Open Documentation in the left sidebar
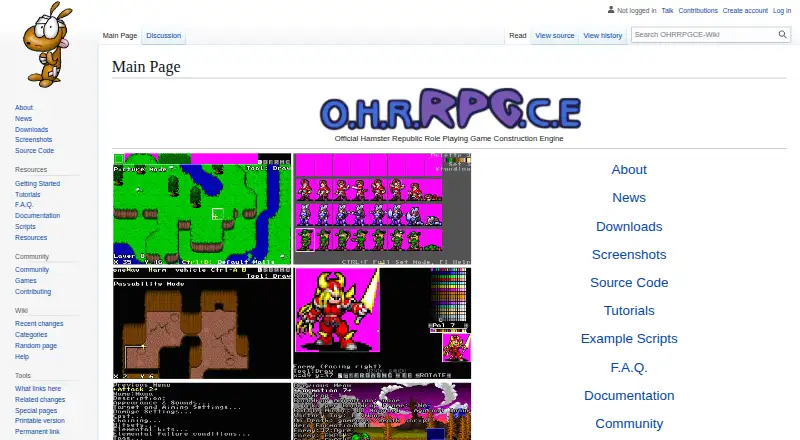800x440 pixels. click(37, 215)
